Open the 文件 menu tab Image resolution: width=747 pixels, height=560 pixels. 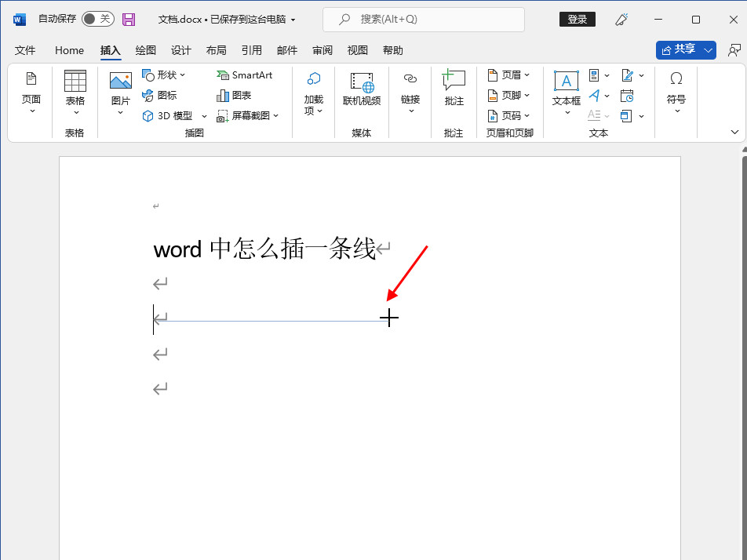(25, 50)
